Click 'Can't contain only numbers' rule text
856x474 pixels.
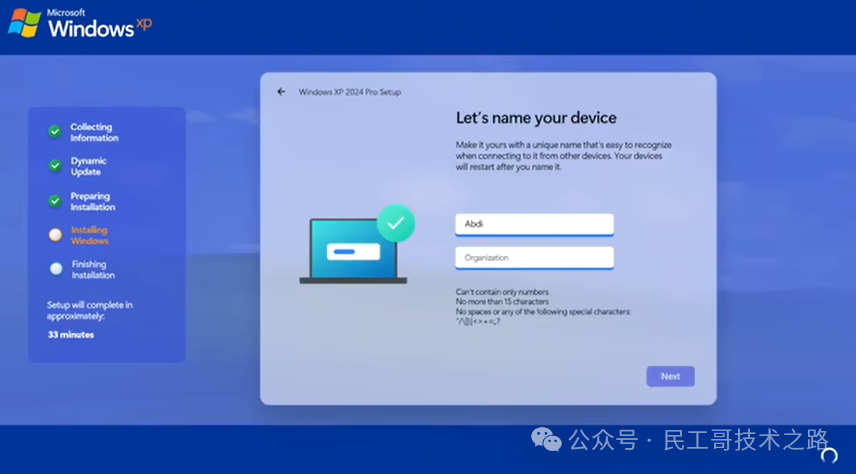(502, 292)
